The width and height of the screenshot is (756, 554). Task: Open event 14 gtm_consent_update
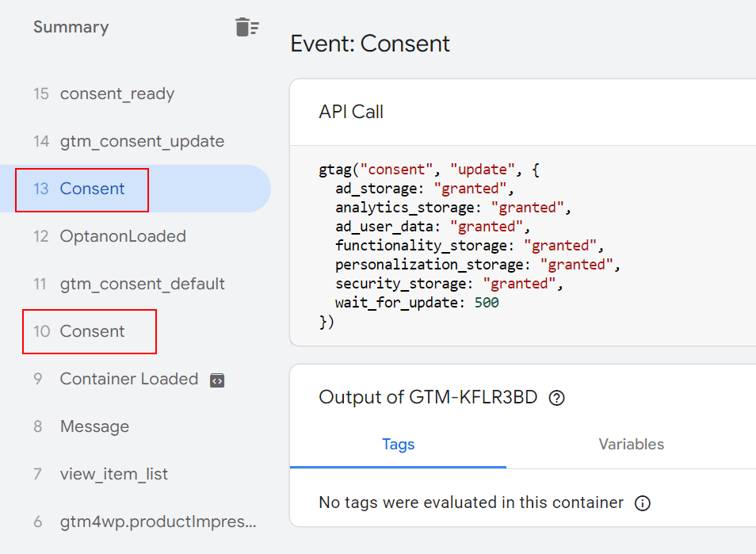[x=141, y=141]
